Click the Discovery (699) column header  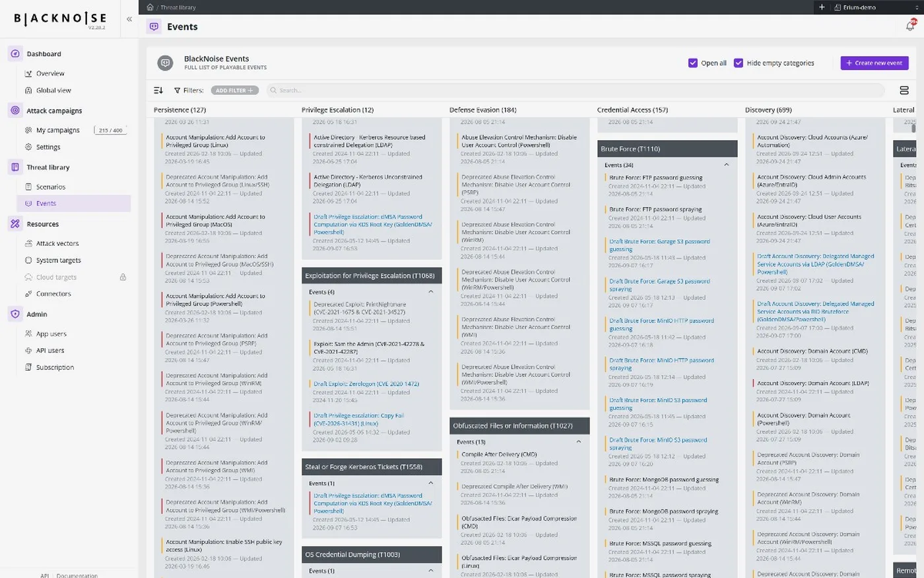pos(768,110)
